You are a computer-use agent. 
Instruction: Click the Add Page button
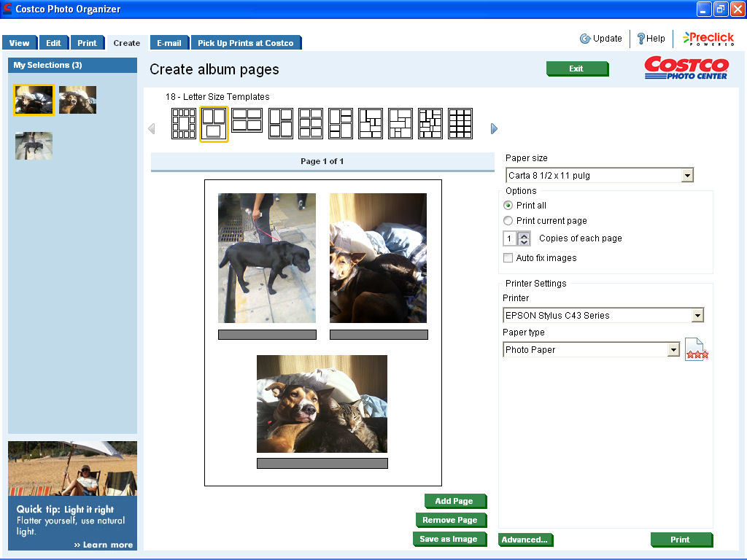coord(454,501)
